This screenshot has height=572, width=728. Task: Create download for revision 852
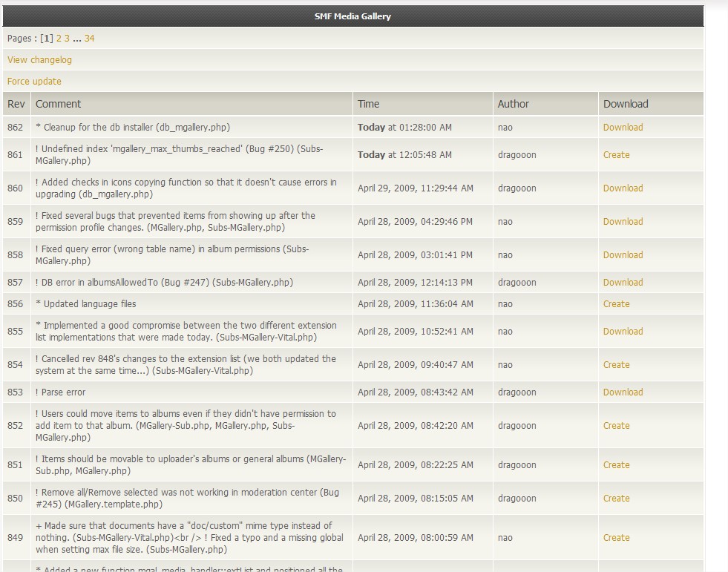click(x=617, y=425)
